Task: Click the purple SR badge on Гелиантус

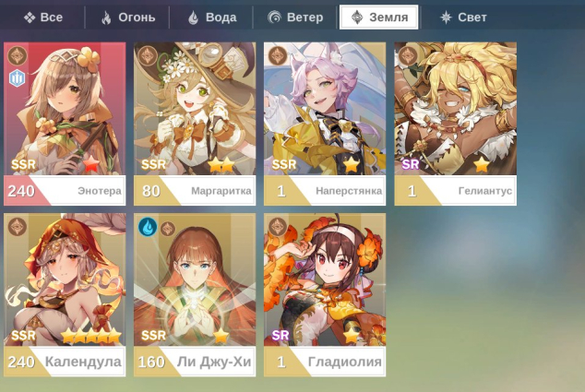Action: (410, 164)
